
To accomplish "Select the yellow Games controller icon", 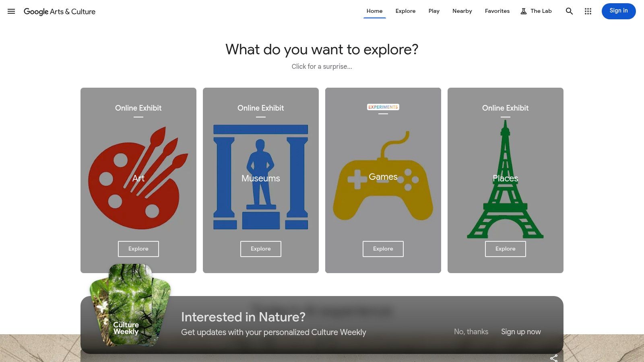I will click(383, 181).
